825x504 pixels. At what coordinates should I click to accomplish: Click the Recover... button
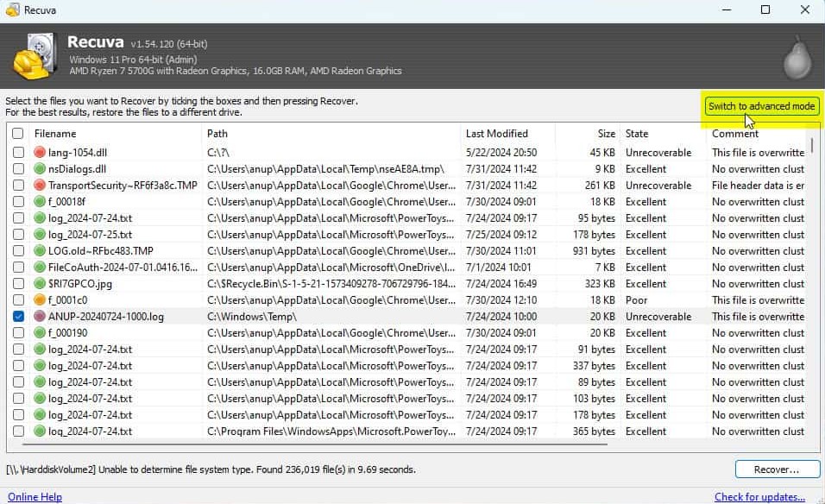778,469
